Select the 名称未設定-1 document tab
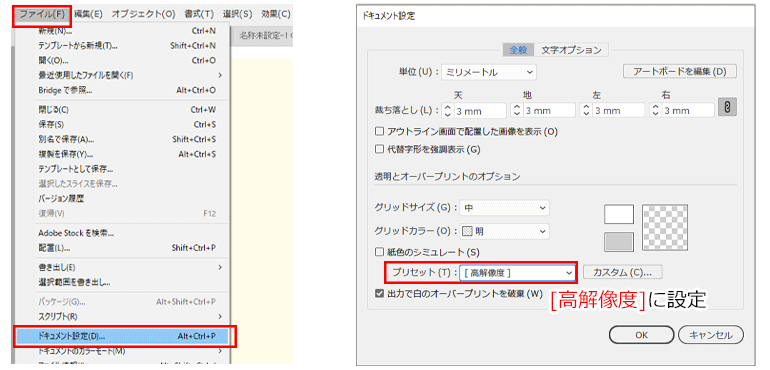Viewport: 770px width, 370px height. point(263,35)
